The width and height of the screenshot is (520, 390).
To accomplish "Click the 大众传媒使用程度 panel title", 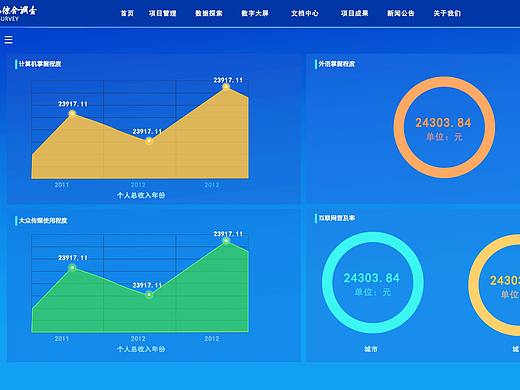I will (x=43, y=221).
